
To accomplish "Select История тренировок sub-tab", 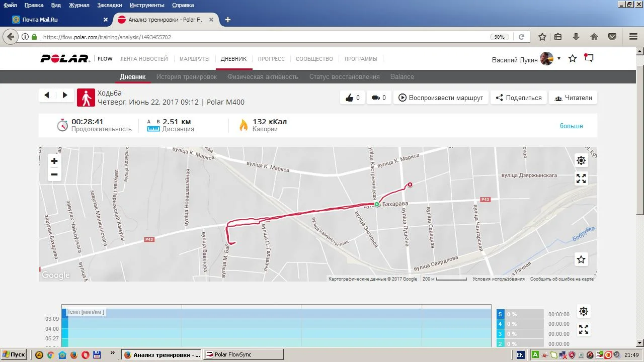I will click(x=187, y=76).
